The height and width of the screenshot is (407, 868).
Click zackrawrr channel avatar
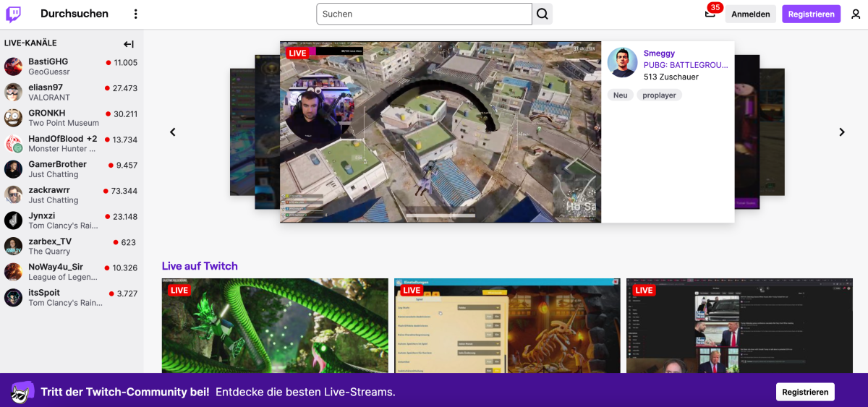[13, 195]
